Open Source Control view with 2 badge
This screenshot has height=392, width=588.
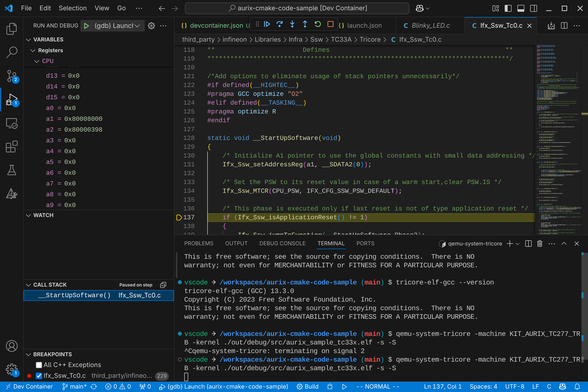pyautogui.click(x=12, y=76)
